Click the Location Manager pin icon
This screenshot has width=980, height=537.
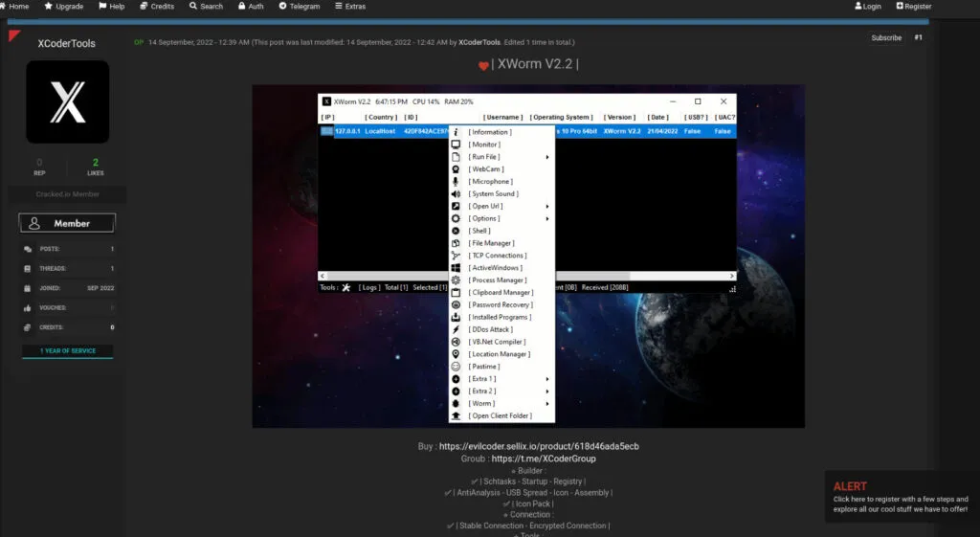tap(456, 354)
